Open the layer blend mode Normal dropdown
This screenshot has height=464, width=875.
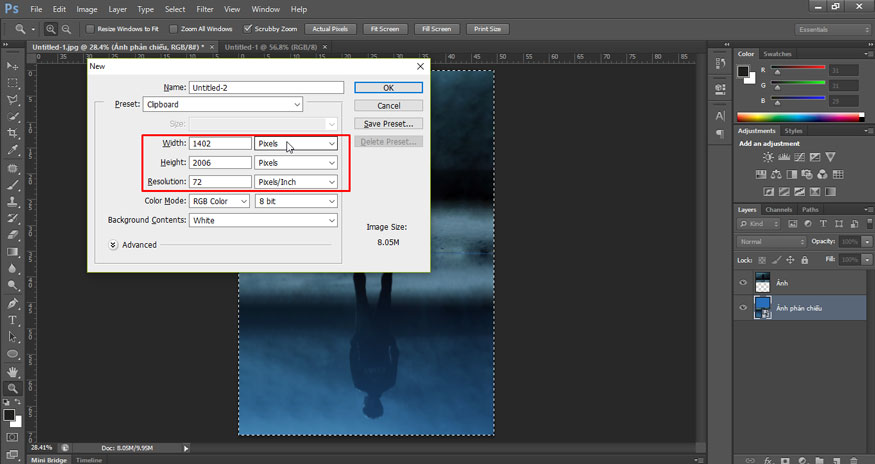tap(771, 242)
